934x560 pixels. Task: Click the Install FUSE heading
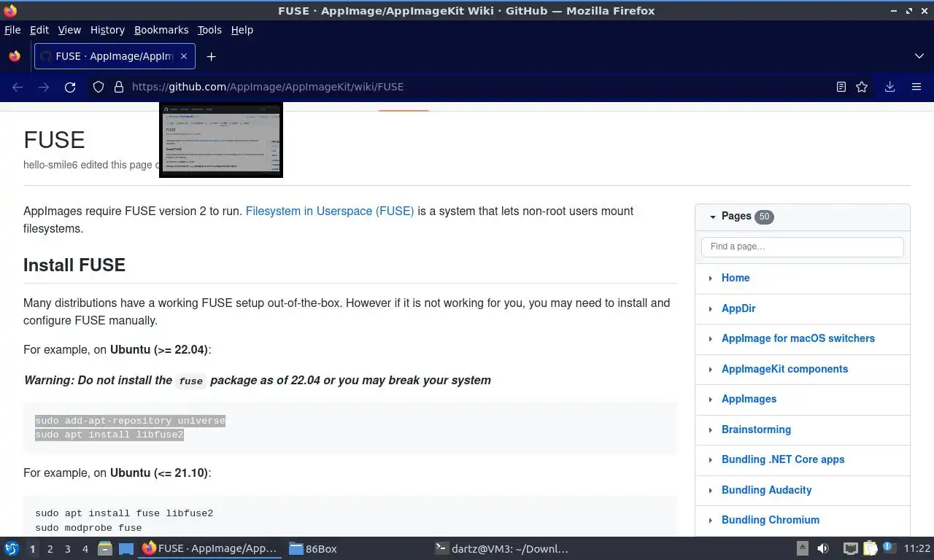[x=74, y=265]
